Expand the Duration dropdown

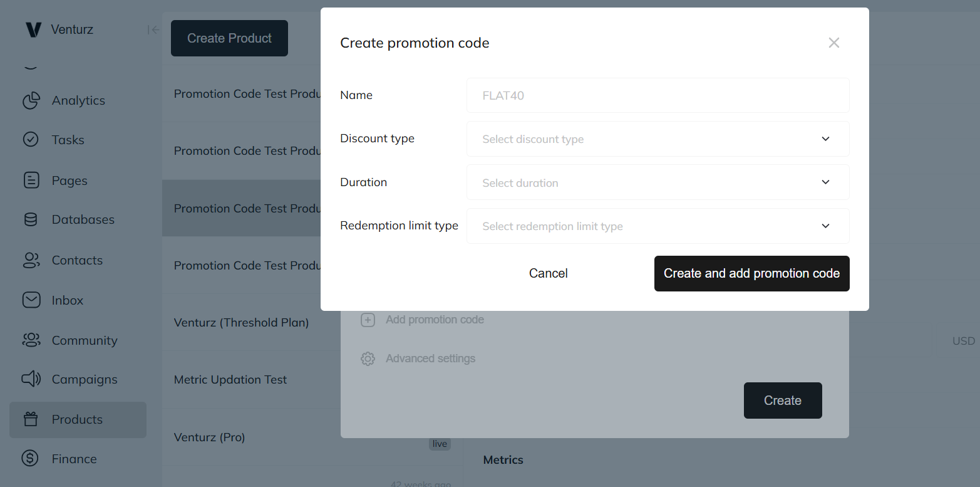tap(658, 182)
